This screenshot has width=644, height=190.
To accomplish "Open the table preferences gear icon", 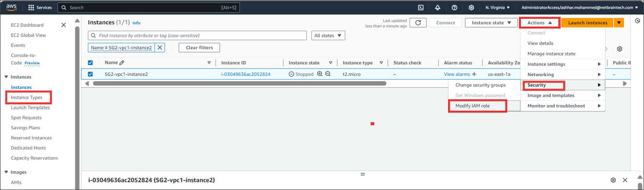I will point(620,49).
